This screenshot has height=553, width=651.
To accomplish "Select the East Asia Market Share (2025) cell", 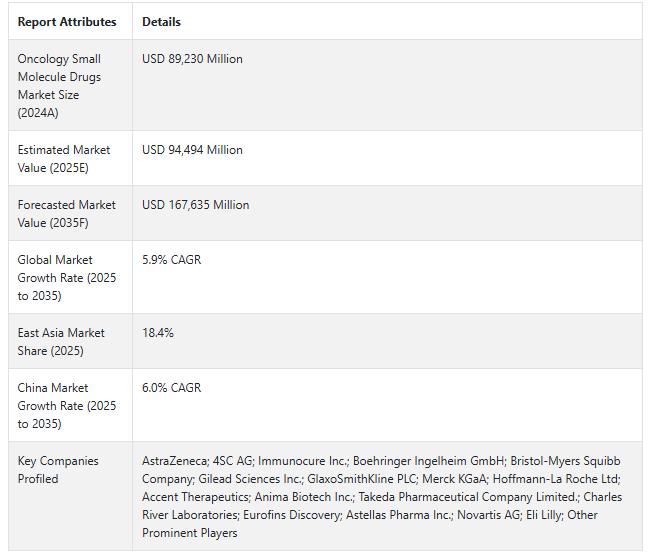I will tap(61, 341).
